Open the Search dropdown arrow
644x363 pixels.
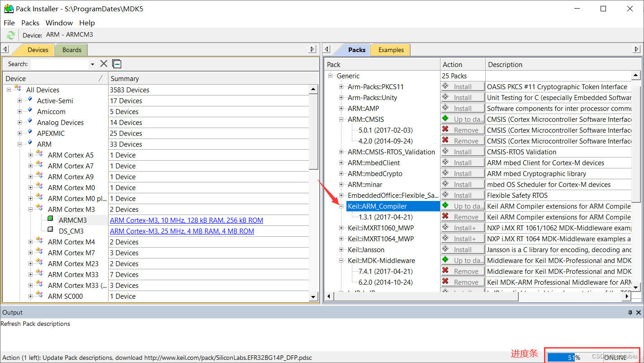point(92,64)
